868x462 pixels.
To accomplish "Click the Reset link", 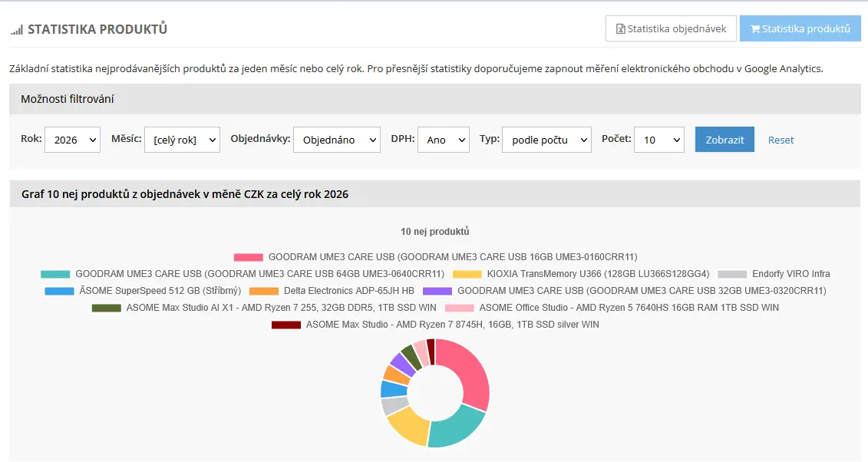I will tap(781, 140).
